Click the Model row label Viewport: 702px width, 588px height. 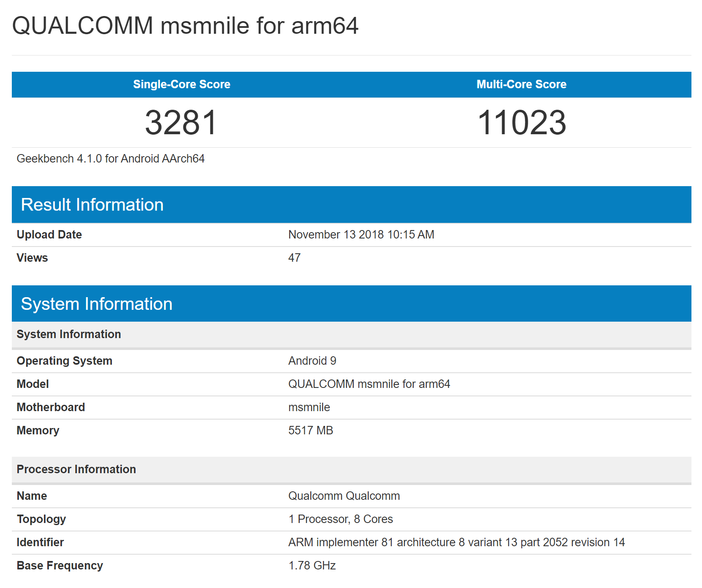pos(33,384)
